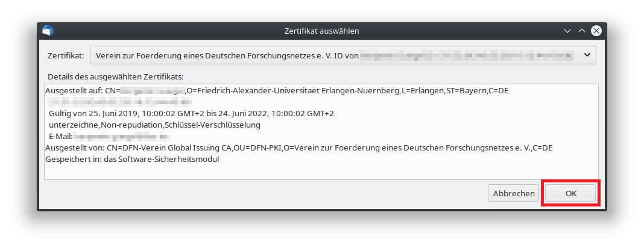
Task: Minimize the certificate dialog window
Action: tap(567, 31)
